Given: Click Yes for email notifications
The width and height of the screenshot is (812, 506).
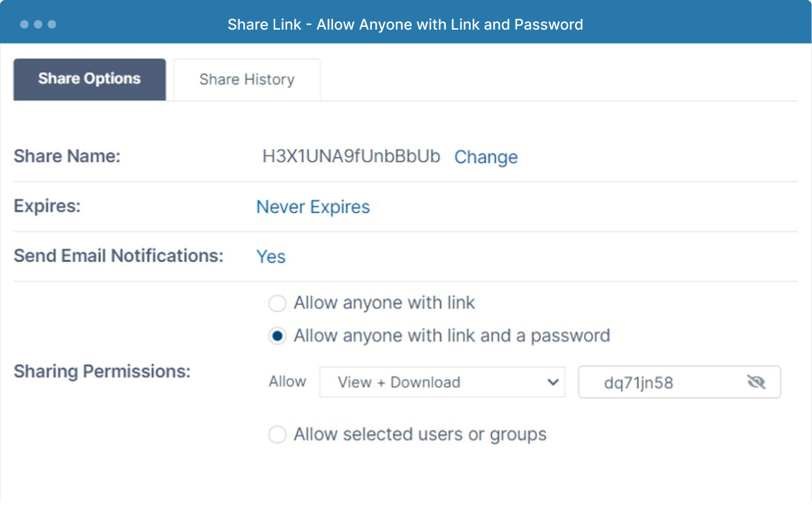Looking at the screenshot, I should pos(271,256).
